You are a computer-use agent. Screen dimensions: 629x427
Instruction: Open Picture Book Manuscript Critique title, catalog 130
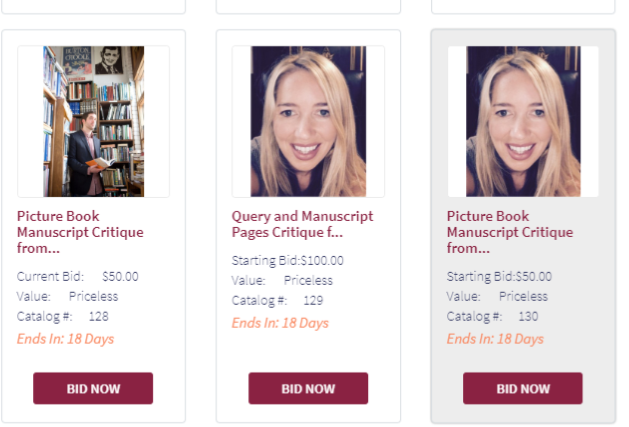point(510,232)
